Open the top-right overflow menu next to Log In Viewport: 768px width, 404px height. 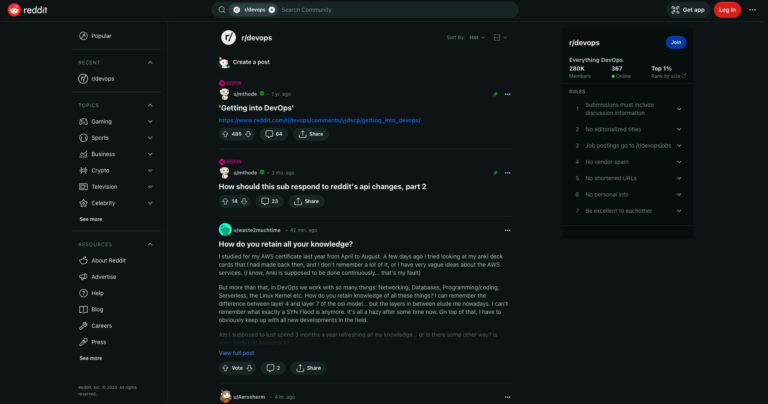752,10
